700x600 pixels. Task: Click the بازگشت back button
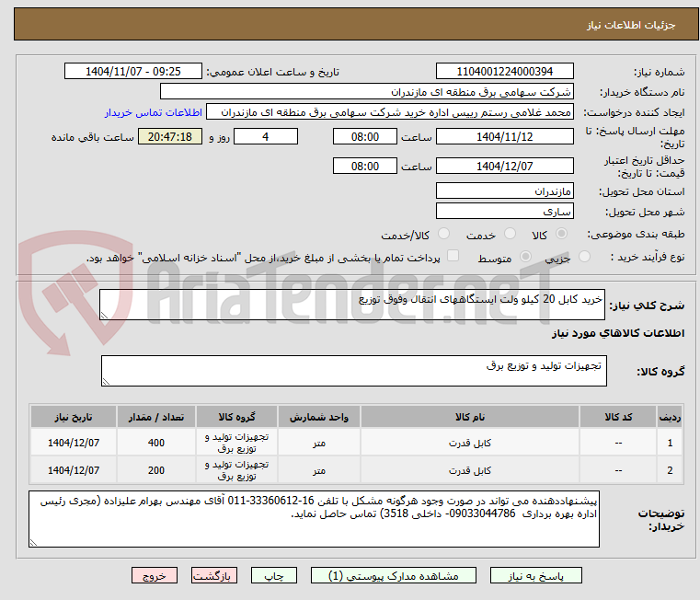213,575
